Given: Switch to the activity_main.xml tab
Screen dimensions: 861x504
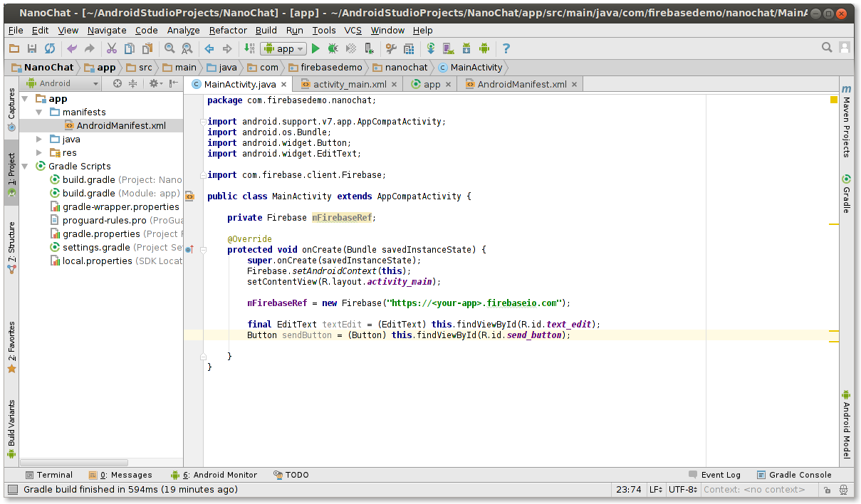Looking at the screenshot, I should click(350, 84).
